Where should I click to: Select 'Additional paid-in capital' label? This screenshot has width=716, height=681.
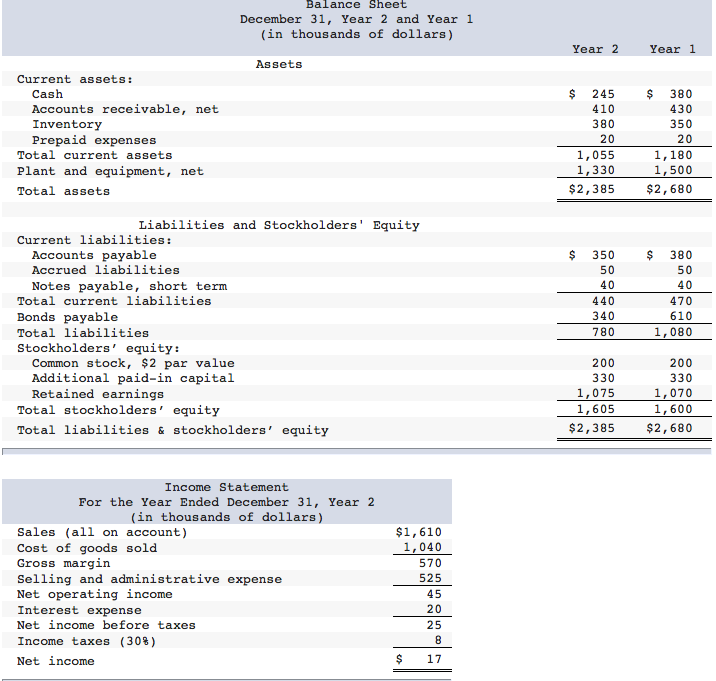pos(133,379)
